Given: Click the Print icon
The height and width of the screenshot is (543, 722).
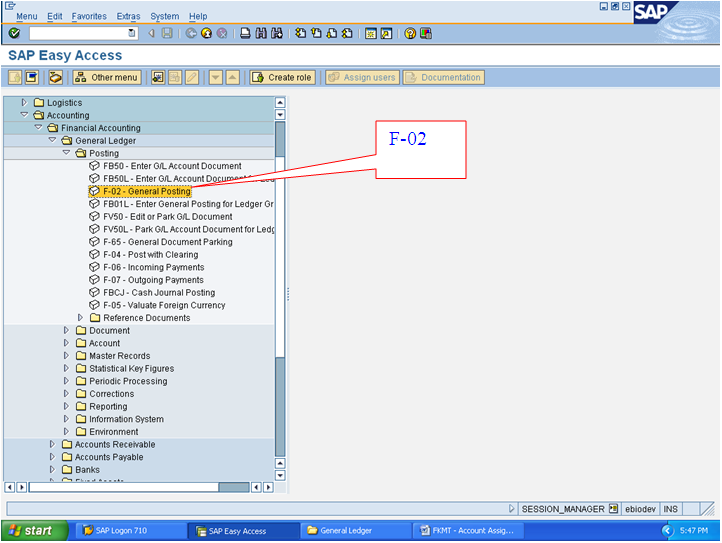Looking at the screenshot, I should click(245, 33).
